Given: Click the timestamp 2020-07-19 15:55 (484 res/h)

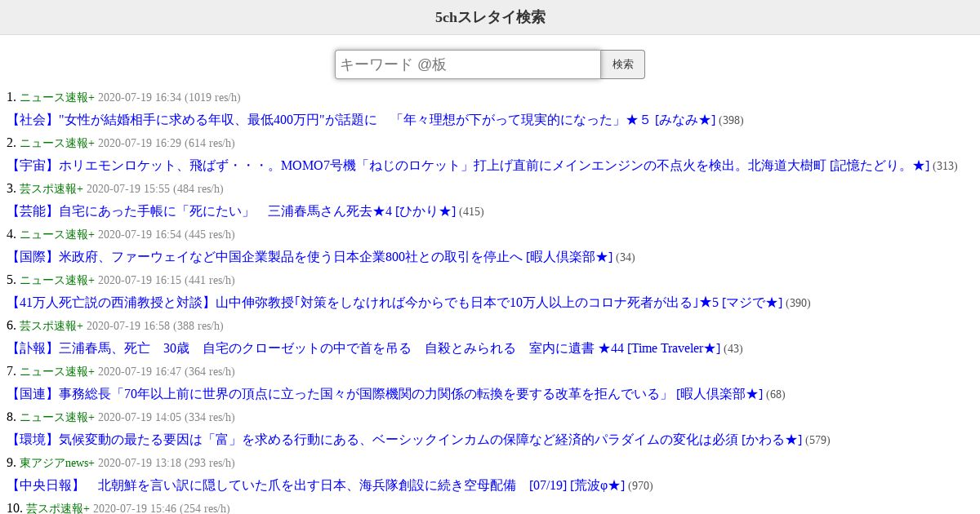Looking at the screenshot, I should click(x=155, y=188).
